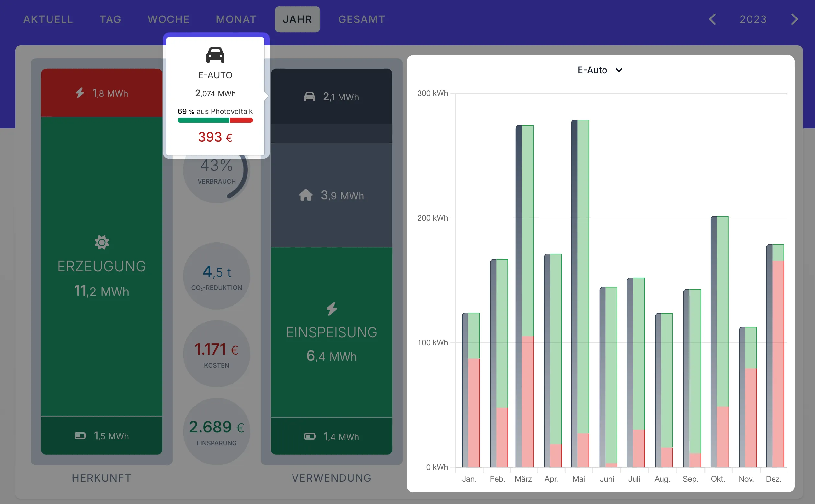Click the Nov. bar in chart

[x=748, y=397]
